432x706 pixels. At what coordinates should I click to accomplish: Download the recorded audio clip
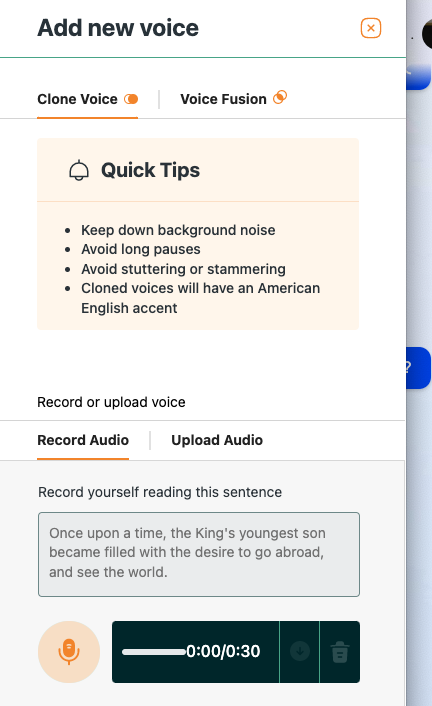pyautogui.click(x=300, y=652)
